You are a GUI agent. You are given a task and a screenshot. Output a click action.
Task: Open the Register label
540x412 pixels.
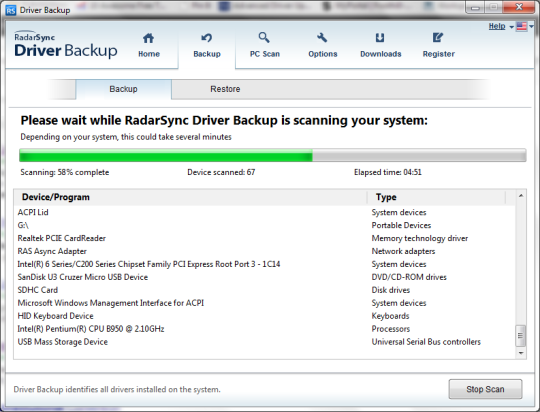(439, 54)
